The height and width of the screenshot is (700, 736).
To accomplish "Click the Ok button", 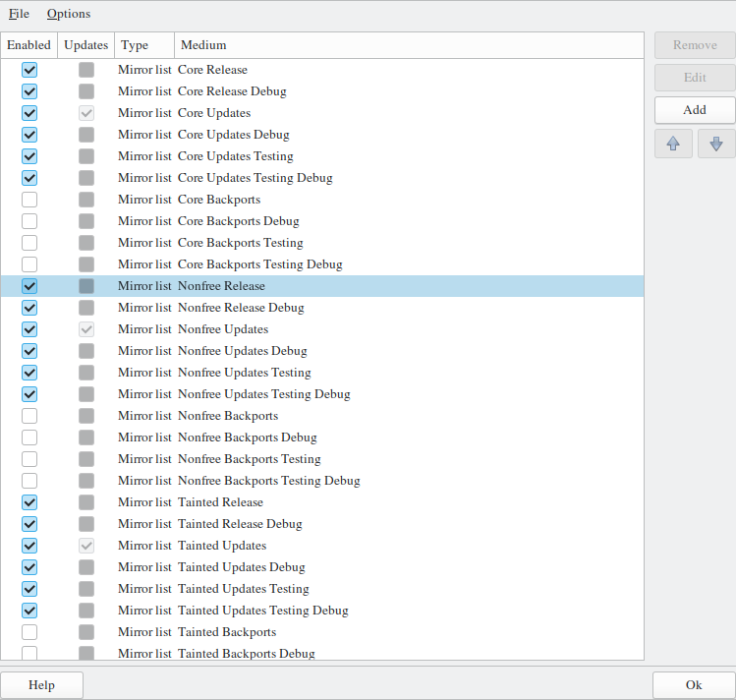I will [694, 685].
